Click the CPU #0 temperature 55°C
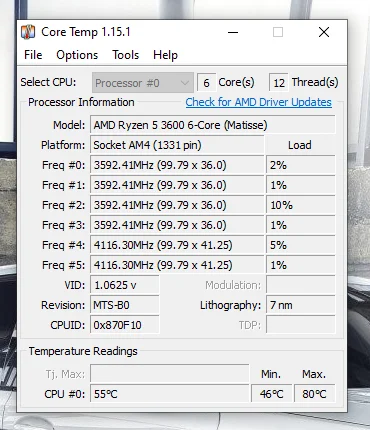This screenshot has width=370, height=430. 170,394
